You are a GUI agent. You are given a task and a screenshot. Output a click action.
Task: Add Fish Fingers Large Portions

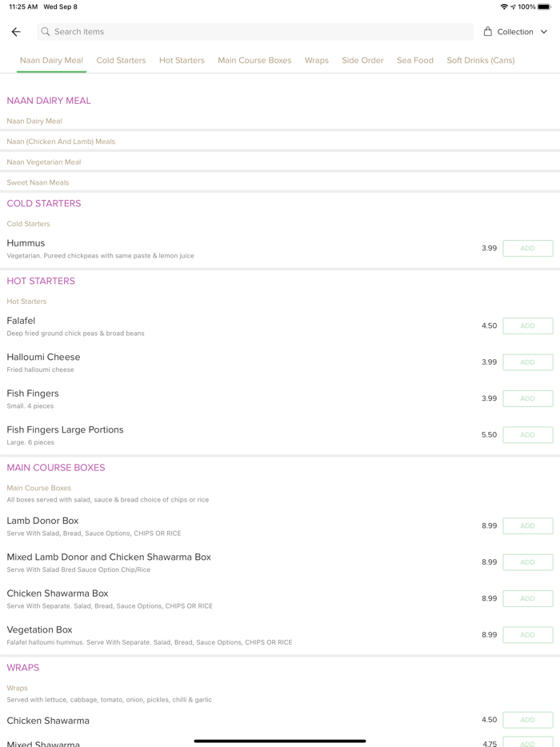tap(527, 435)
